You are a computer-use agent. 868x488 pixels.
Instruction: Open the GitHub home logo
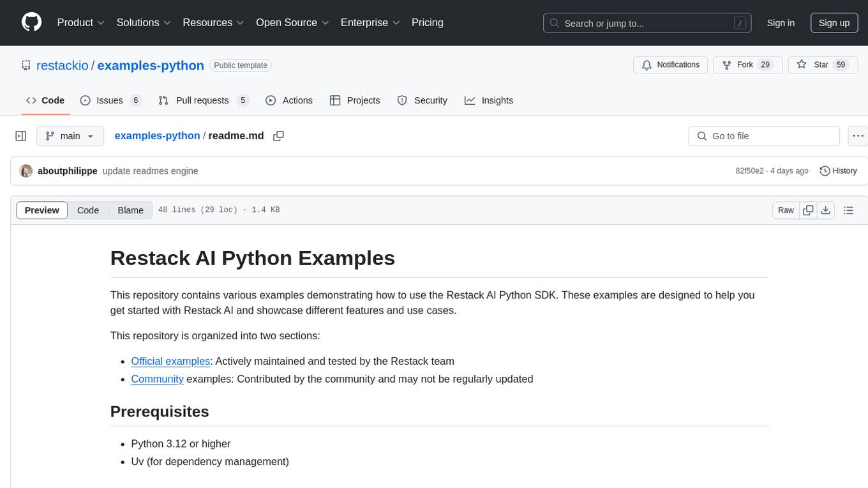point(31,22)
